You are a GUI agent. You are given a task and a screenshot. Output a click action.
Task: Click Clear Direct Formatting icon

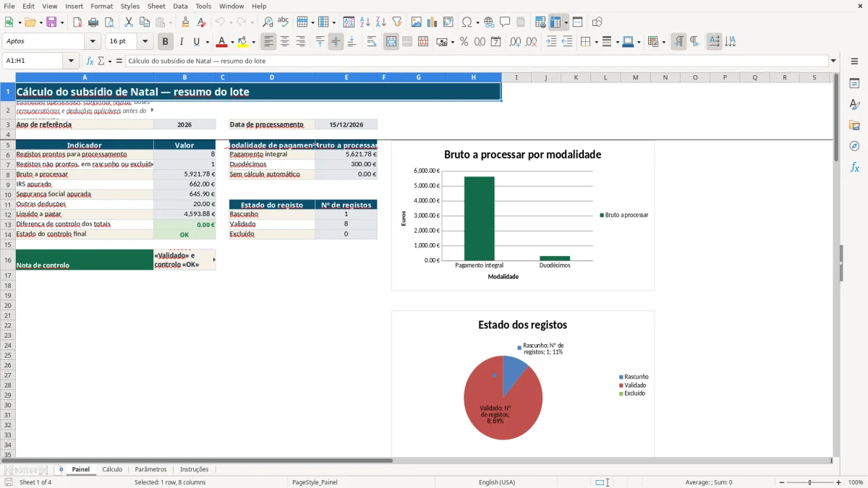click(x=202, y=22)
